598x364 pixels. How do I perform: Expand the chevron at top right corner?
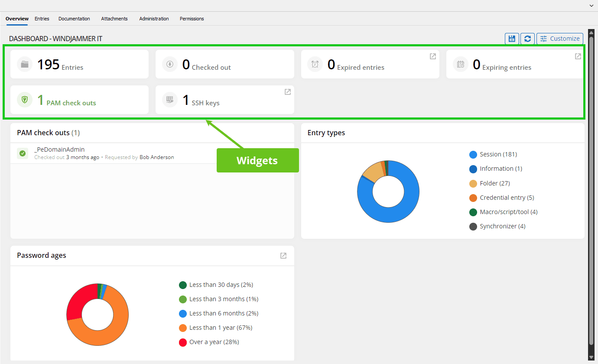(x=591, y=5)
